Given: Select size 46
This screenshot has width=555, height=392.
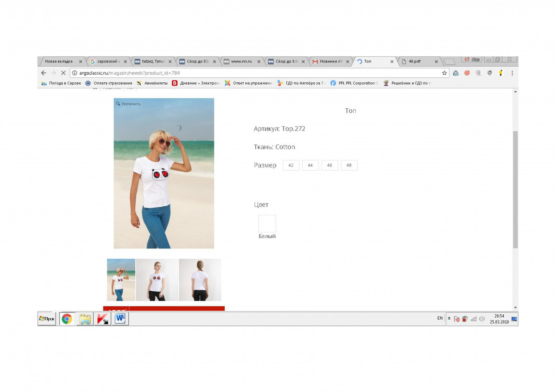Looking at the screenshot, I should point(330,165).
